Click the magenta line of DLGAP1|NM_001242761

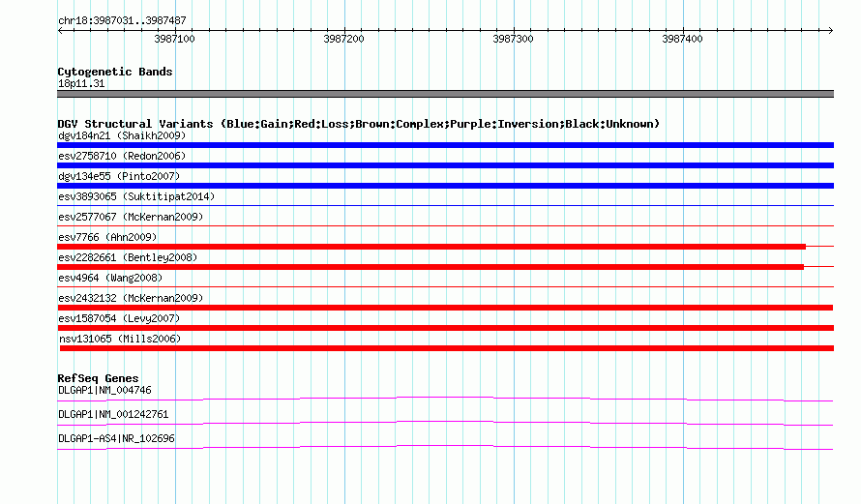pos(445,422)
